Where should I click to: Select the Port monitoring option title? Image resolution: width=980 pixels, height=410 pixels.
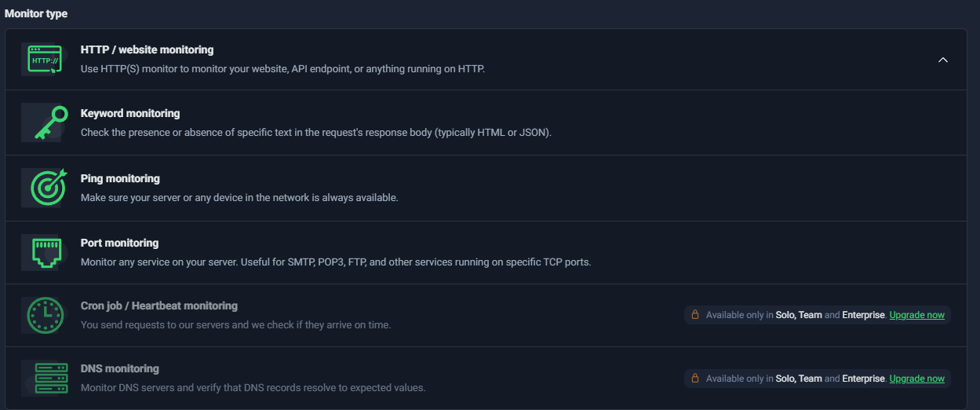pos(119,243)
